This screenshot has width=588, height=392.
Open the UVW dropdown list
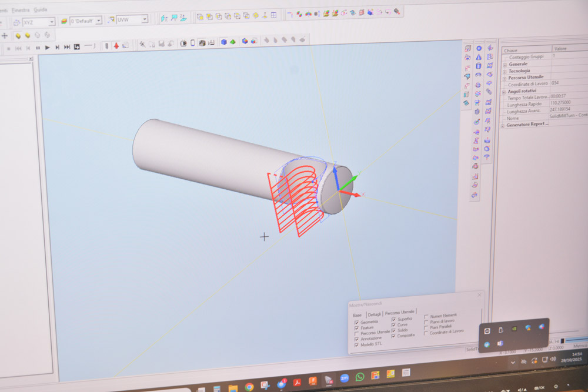144,21
